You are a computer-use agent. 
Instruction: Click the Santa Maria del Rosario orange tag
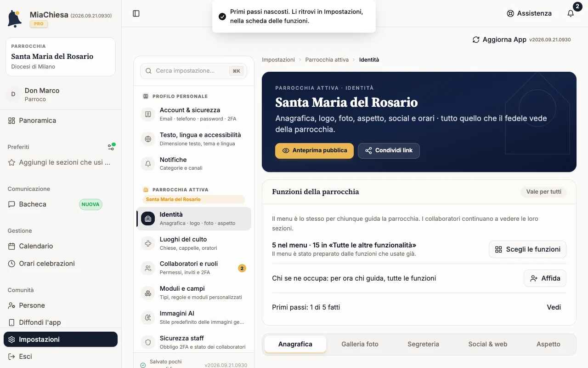[193, 199]
